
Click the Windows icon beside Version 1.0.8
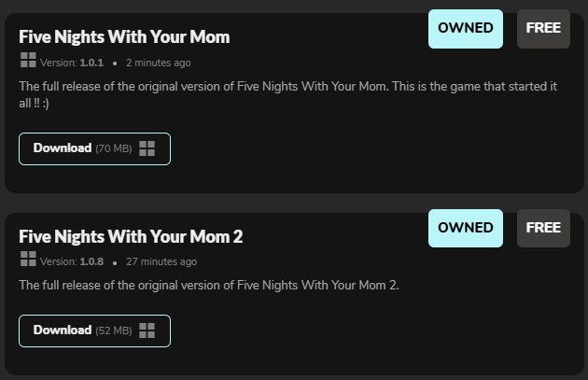click(28, 260)
